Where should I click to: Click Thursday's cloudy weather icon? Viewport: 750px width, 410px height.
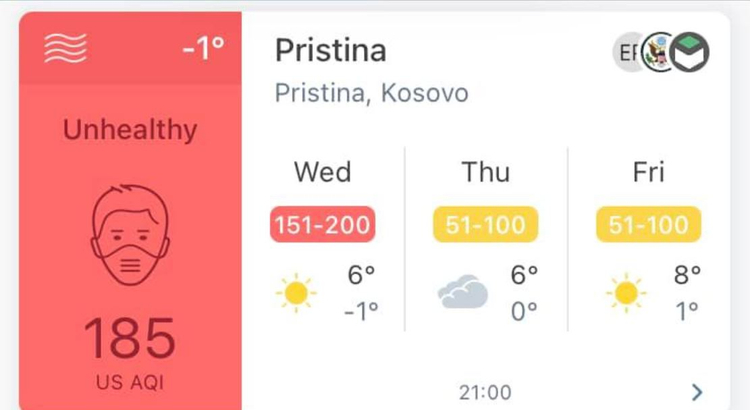[463, 292]
